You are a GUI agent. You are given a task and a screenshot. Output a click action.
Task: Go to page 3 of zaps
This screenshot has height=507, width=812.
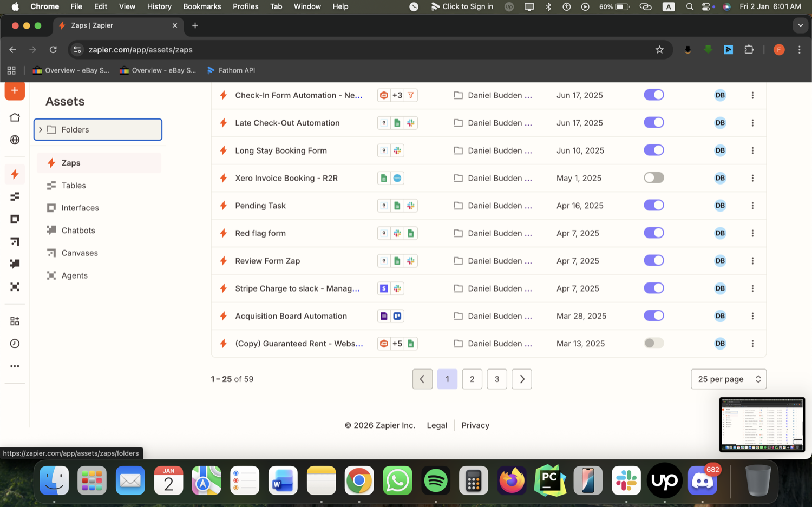click(497, 379)
